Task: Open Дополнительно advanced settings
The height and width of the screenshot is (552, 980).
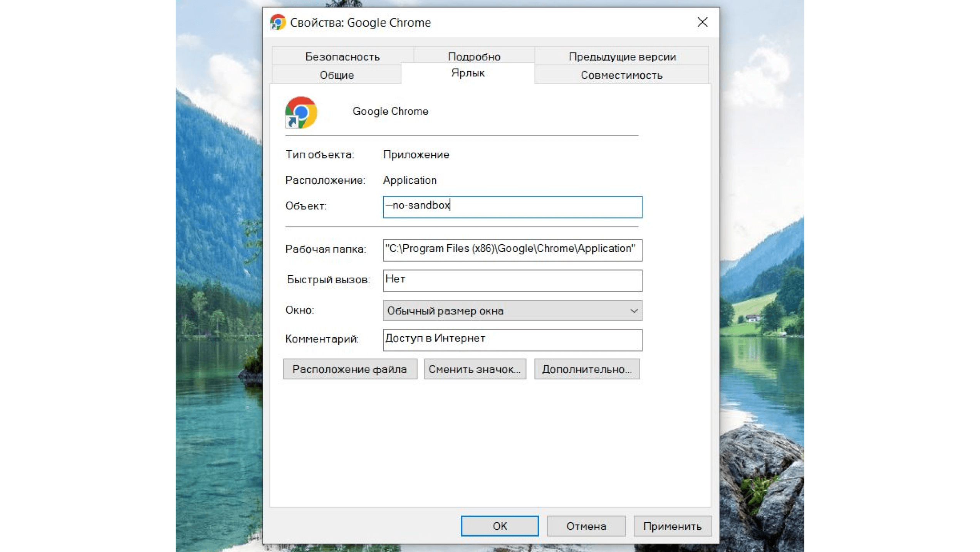Action: tap(586, 369)
